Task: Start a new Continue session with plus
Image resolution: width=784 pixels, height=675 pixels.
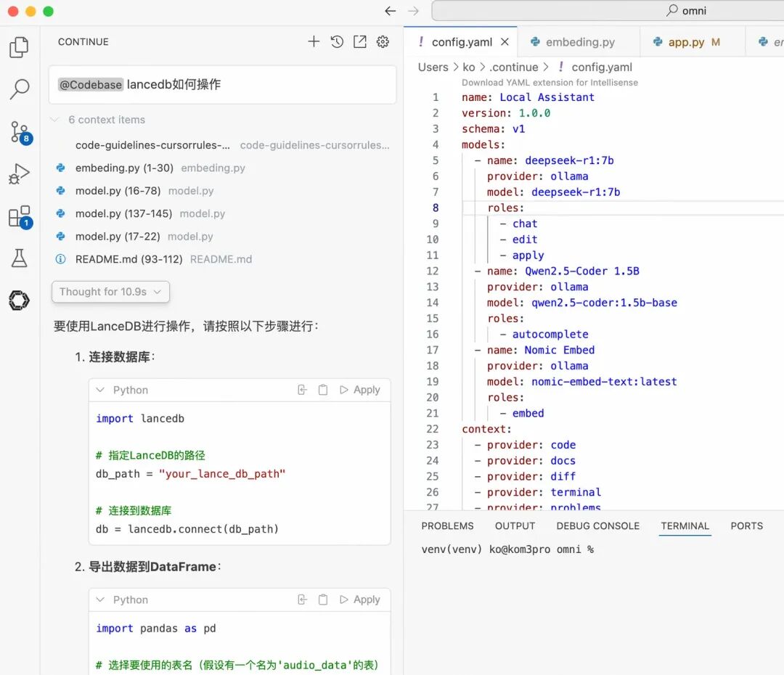Action: pyautogui.click(x=314, y=41)
